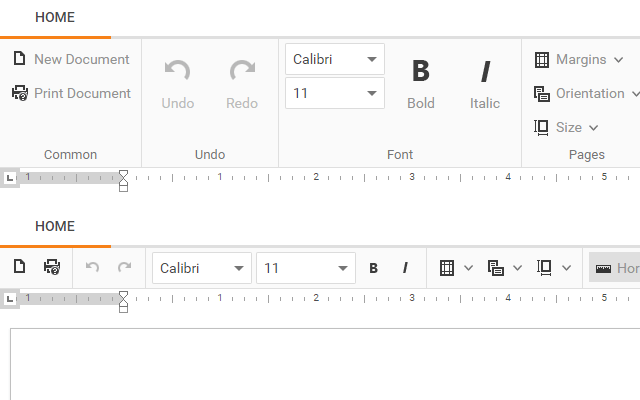Select the upper HOME ribbon tab
The height and width of the screenshot is (400, 640).
coord(55,17)
